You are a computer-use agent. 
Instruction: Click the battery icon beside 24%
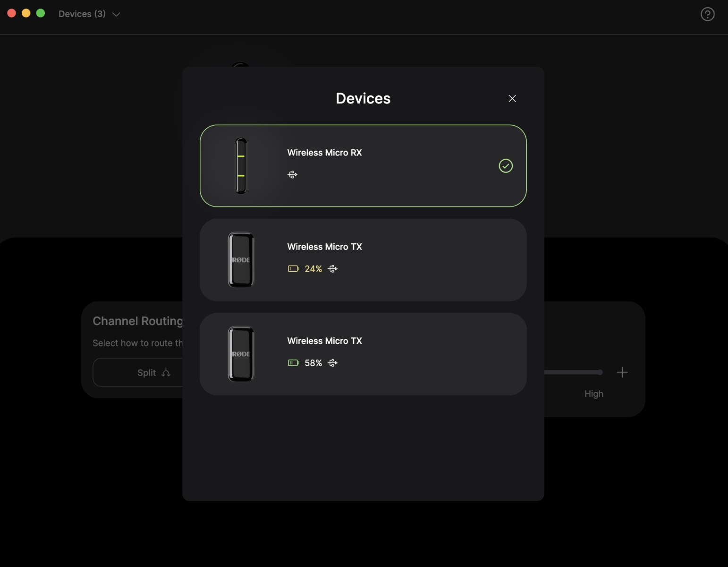coord(293,269)
